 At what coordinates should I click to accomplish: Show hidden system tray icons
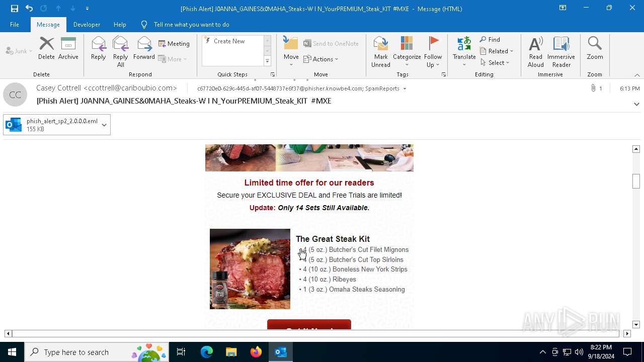coord(542,352)
